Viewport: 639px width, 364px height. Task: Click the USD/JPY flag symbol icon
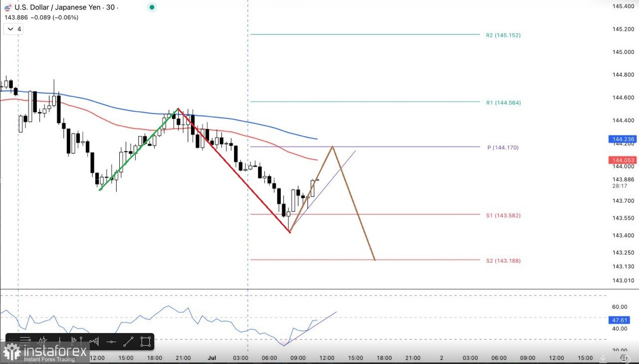tap(7, 7)
